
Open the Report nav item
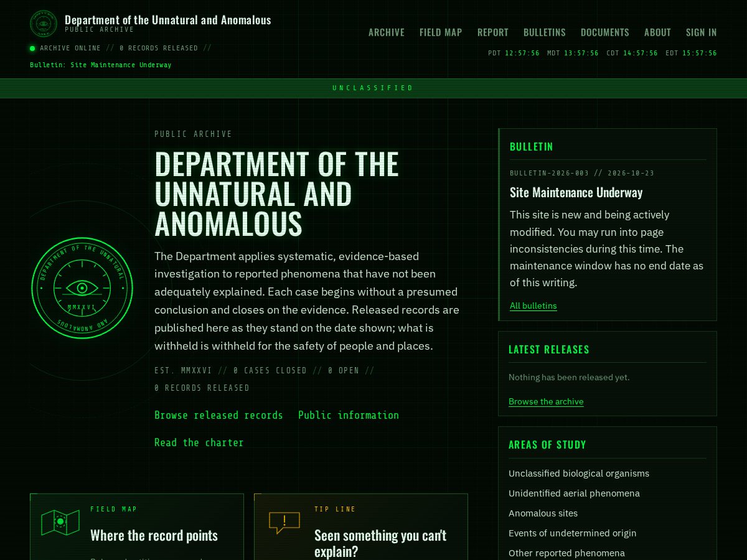493,32
